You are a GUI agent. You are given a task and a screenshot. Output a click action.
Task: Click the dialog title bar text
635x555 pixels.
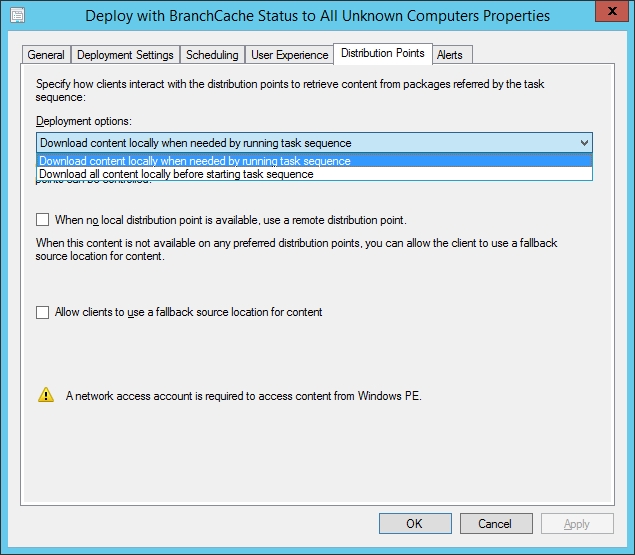coord(317,16)
